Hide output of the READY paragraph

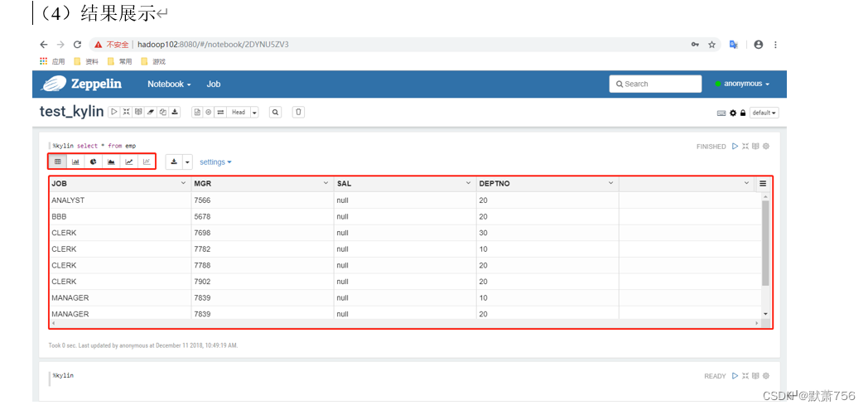coord(755,376)
